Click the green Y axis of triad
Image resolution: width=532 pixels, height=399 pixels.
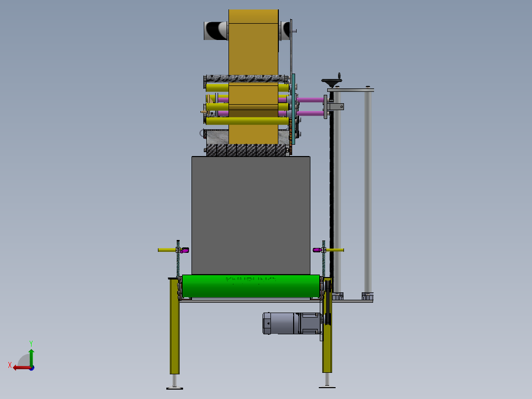31,357
